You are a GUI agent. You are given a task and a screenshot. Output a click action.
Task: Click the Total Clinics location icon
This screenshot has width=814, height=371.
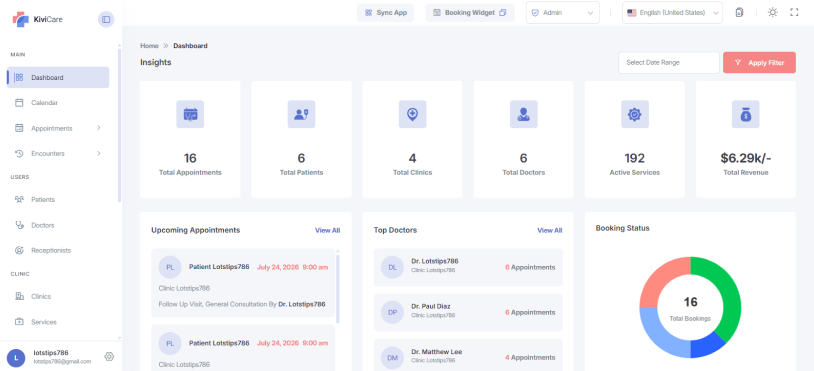point(412,114)
